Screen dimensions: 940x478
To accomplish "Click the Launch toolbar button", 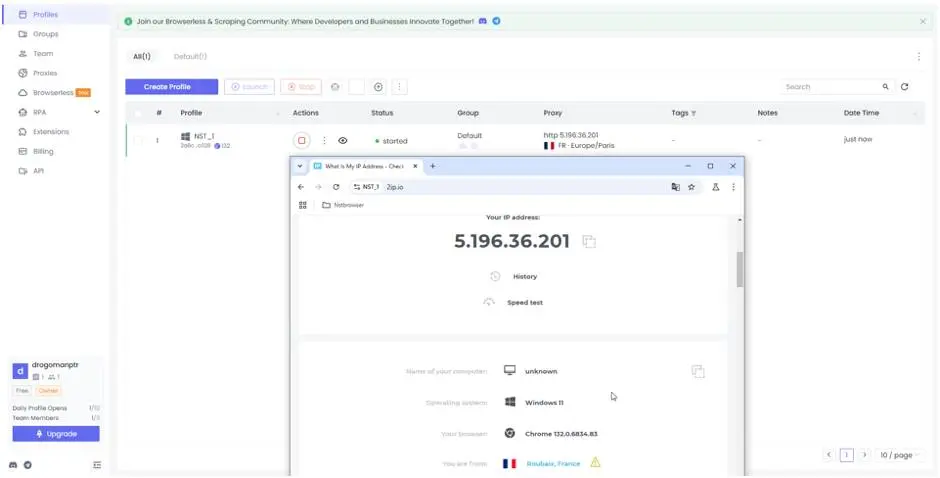I will (x=249, y=87).
